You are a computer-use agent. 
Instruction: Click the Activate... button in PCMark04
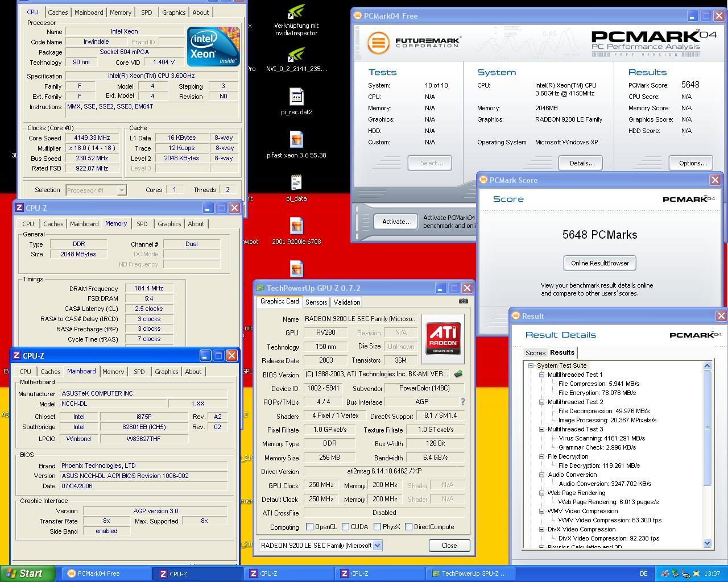click(x=396, y=222)
